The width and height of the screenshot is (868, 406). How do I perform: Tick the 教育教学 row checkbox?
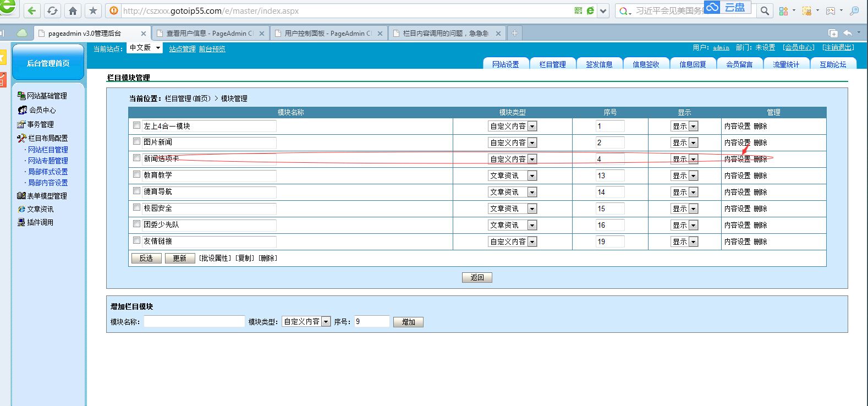(136, 174)
